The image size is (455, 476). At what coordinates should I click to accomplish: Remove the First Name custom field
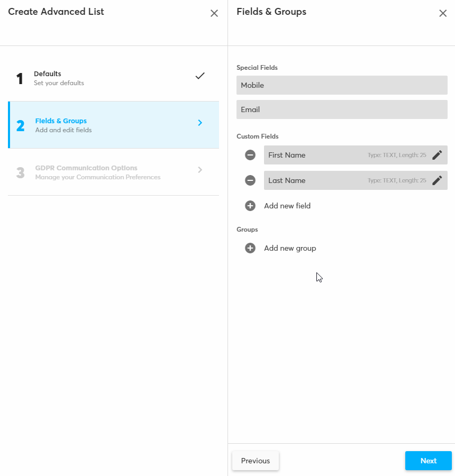[250, 155]
